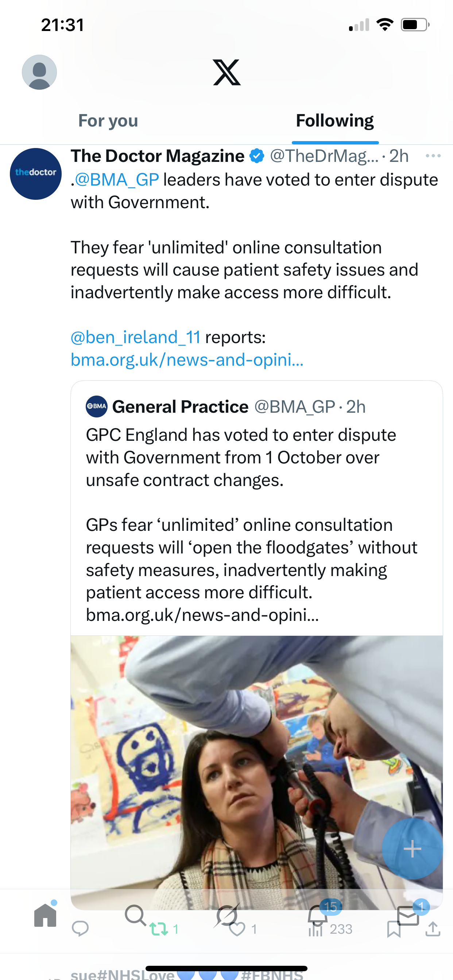Tap the X logo at top
The image size is (453, 980).
coord(226,72)
